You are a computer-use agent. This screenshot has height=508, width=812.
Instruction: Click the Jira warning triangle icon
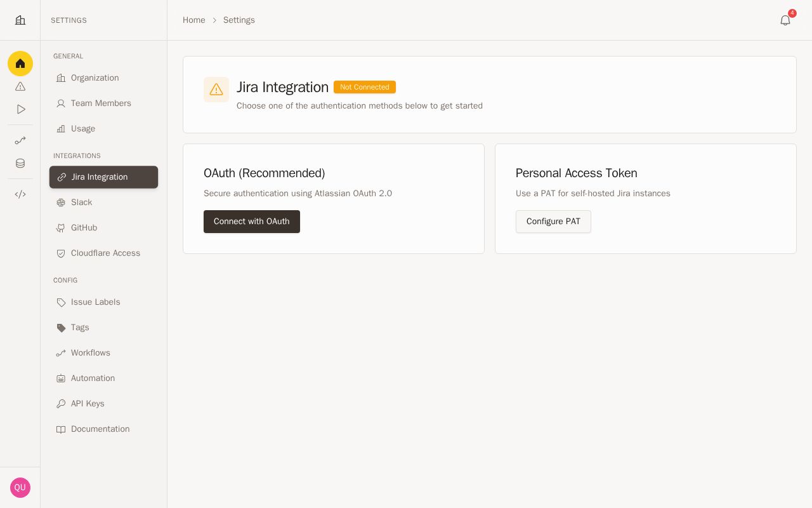point(216,90)
